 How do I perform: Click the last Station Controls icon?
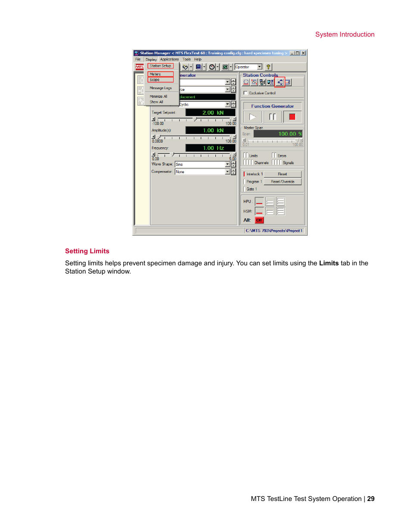tap(288, 82)
